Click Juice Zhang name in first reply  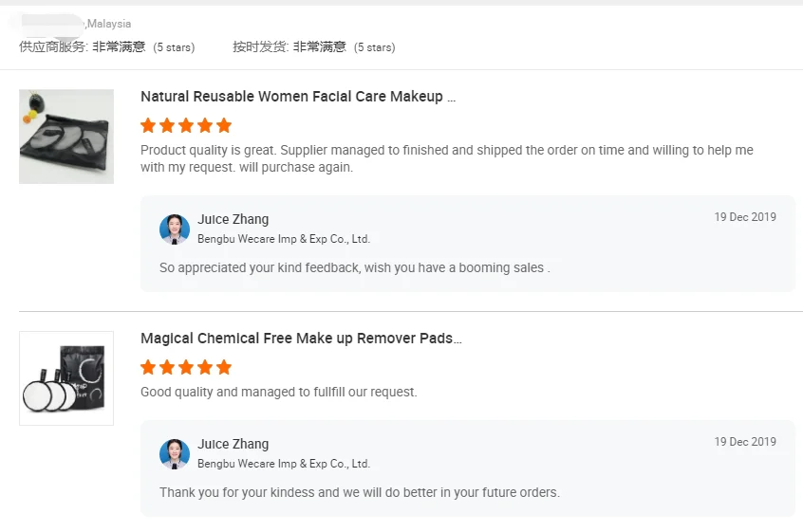(x=233, y=219)
